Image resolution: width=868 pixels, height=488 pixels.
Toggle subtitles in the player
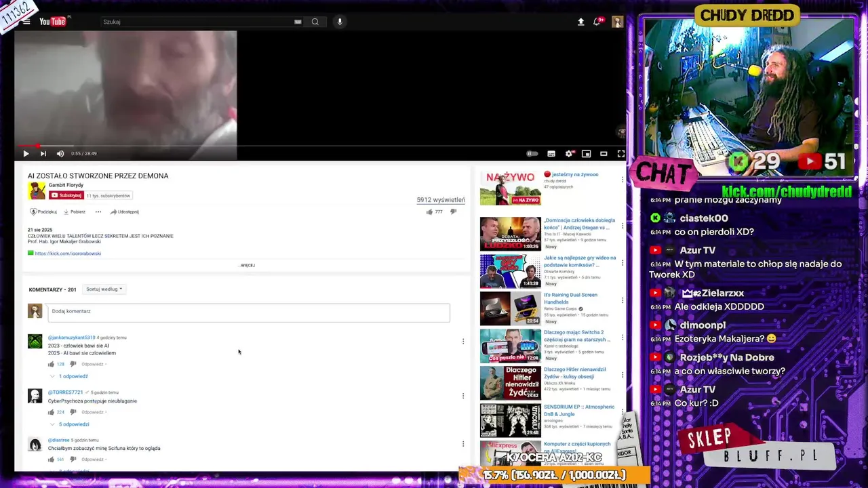(x=551, y=154)
